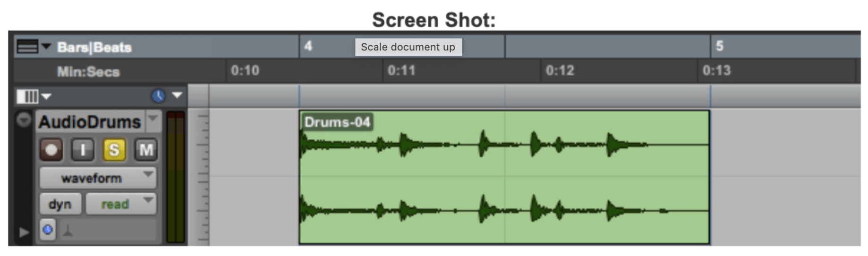The image size is (868, 256).
Task: Click the AudioDrums track options circle icon
Action: point(24,120)
